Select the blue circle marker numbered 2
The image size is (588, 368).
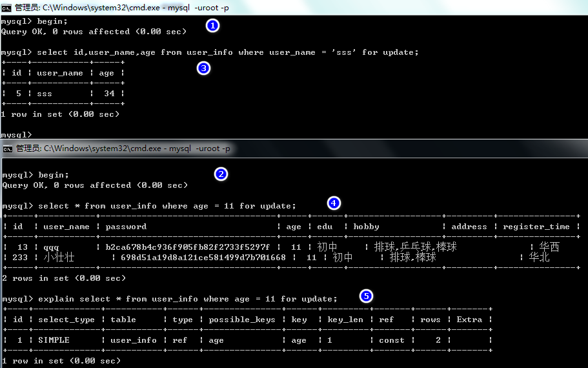click(x=221, y=174)
